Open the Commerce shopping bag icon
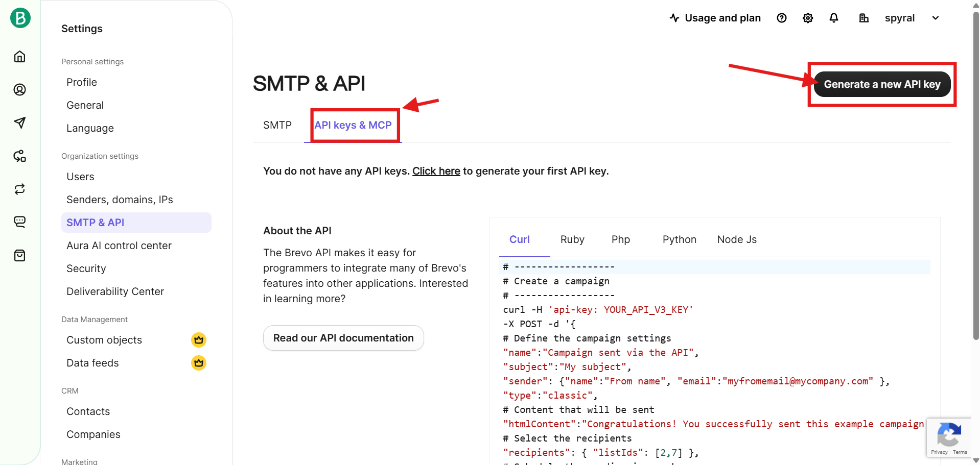 (x=19, y=255)
